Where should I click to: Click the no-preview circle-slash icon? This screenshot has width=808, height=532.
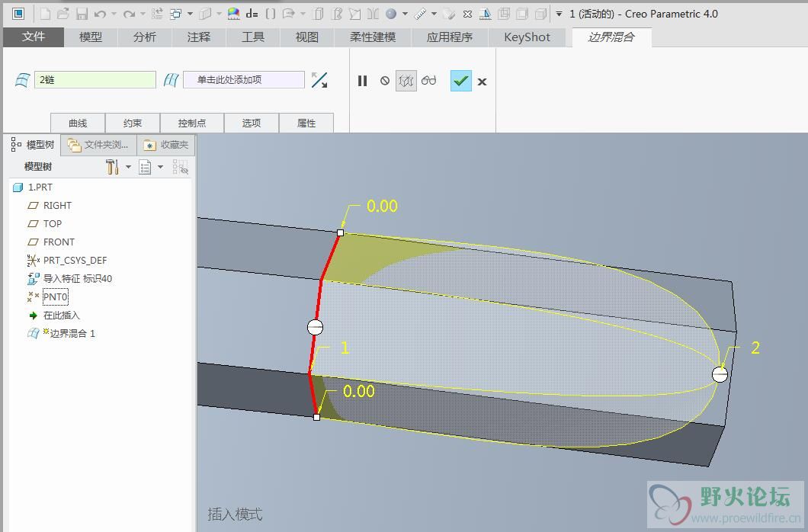pos(385,81)
